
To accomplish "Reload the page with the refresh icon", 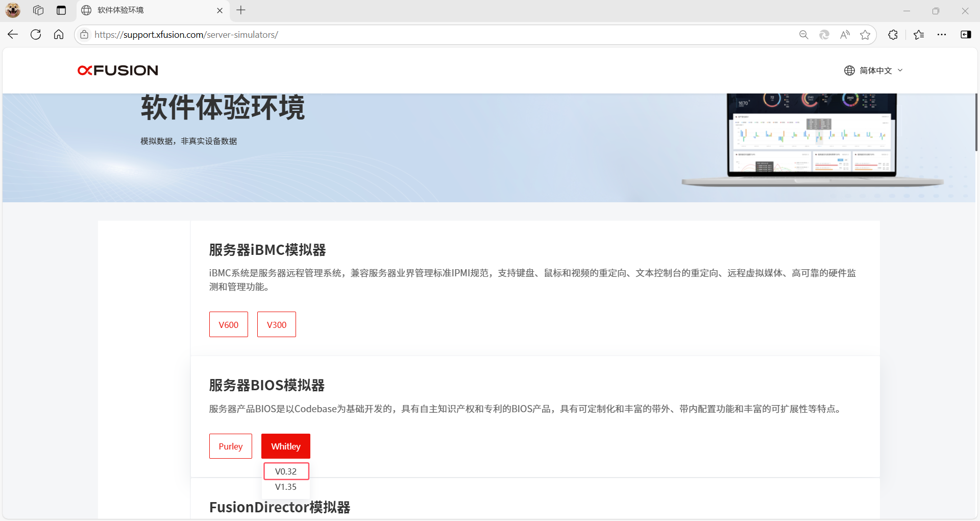I will pos(36,34).
